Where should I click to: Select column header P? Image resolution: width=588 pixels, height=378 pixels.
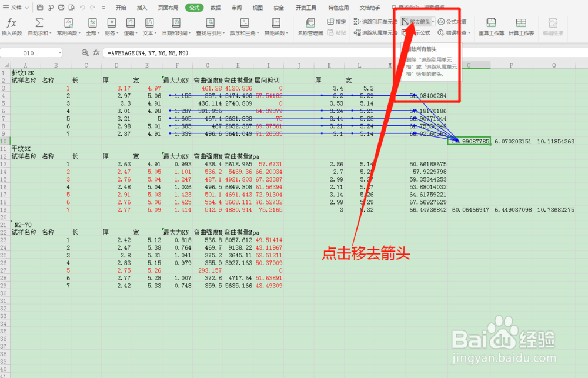click(x=511, y=65)
